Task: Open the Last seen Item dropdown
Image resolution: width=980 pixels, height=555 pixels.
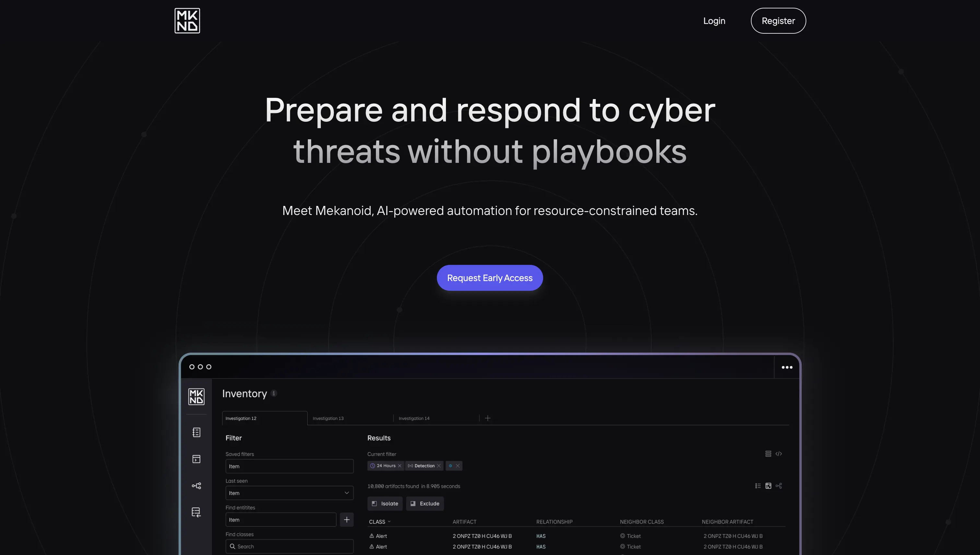Action: (289, 493)
